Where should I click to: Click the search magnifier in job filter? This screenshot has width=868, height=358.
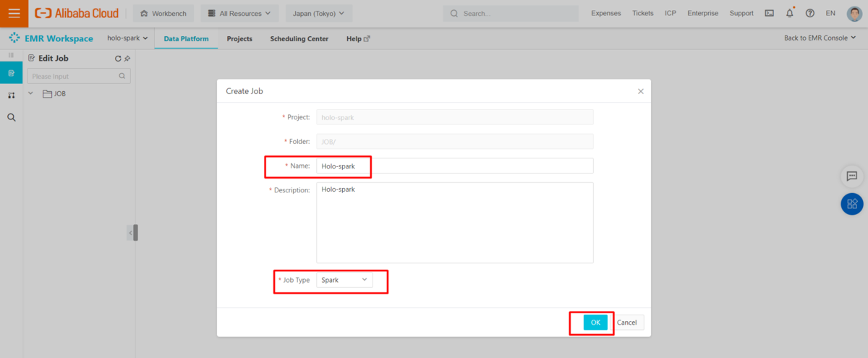tap(122, 76)
